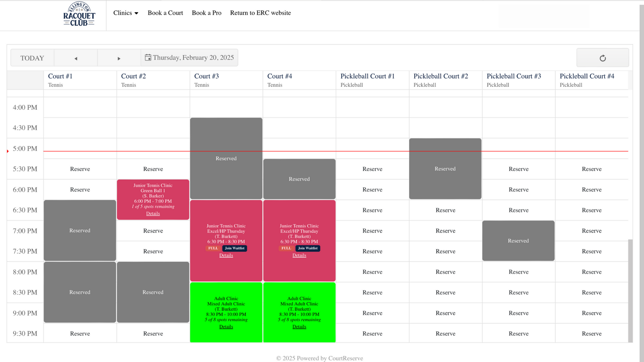644x362 pixels.
Task: Open Details of Court #3 Mixed Adult Clinic
Action: [x=226, y=327]
